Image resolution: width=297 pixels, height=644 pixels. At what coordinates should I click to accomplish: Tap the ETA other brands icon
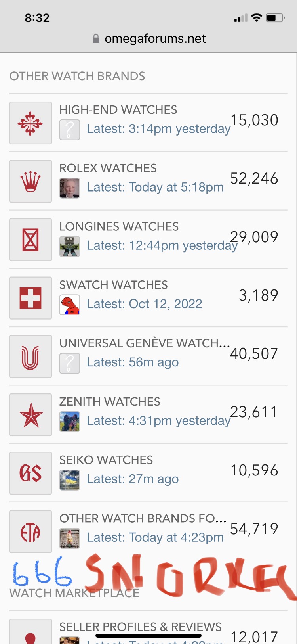click(x=30, y=531)
